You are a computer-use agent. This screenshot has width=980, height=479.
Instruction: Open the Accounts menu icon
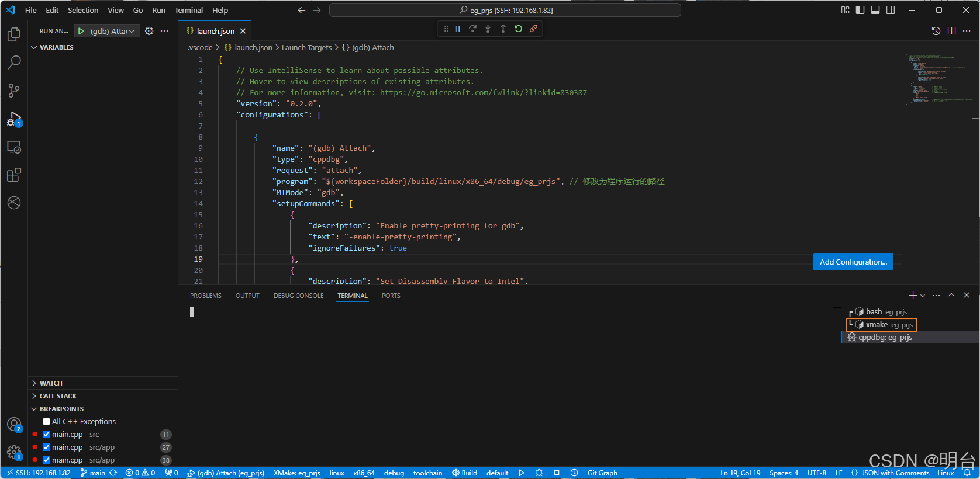pos(14,425)
